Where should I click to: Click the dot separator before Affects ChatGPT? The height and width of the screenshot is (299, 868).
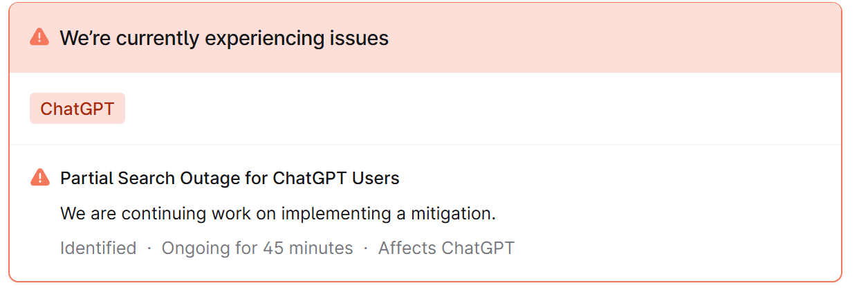tap(366, 248)
